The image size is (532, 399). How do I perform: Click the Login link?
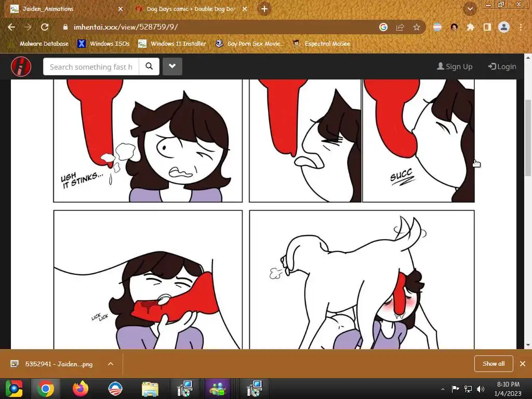point(502,66)
